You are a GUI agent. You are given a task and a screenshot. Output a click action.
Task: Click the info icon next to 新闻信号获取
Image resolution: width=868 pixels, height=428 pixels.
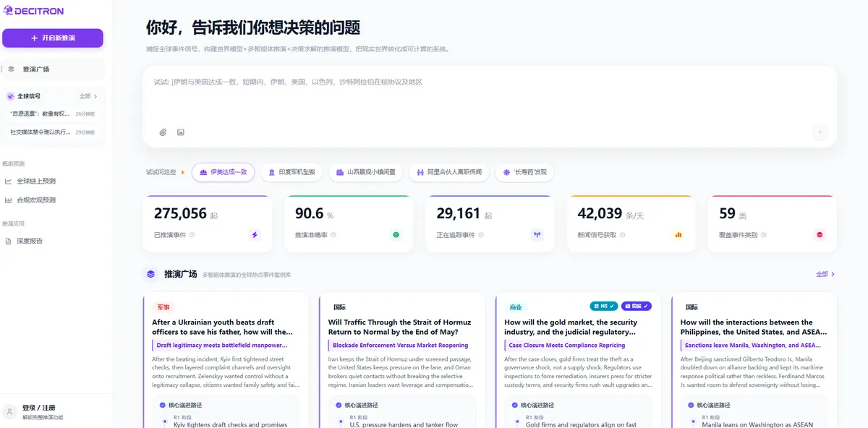click(x=623, y=235)
